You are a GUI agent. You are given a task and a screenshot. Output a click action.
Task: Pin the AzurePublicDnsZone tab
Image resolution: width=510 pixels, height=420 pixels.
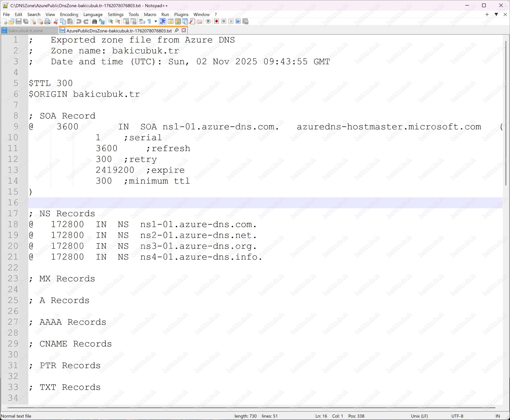177,30
